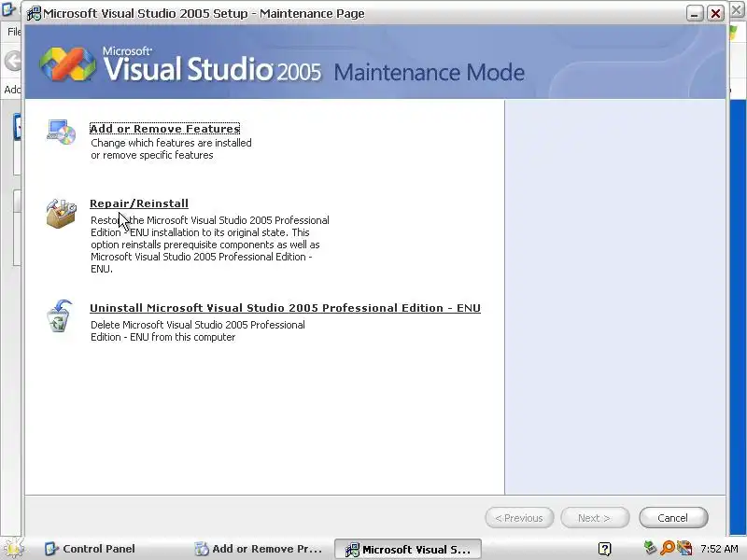Minimize the Visual Studio Setup window
This screenshot has height=560, width=747.
tap(695, 13)
